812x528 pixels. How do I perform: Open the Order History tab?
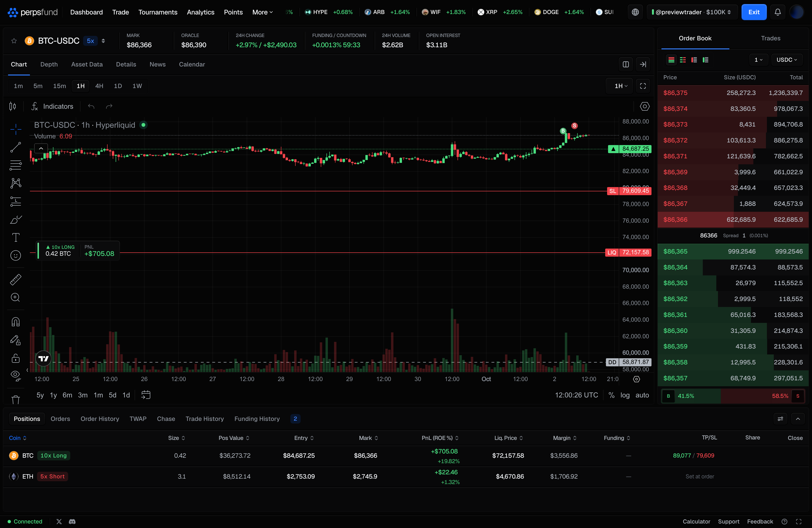click(100, 419)
